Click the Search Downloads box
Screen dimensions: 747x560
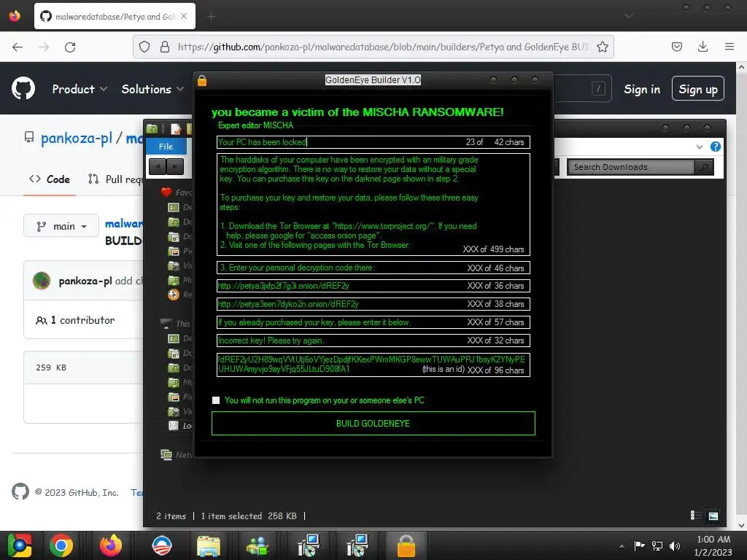631,167
